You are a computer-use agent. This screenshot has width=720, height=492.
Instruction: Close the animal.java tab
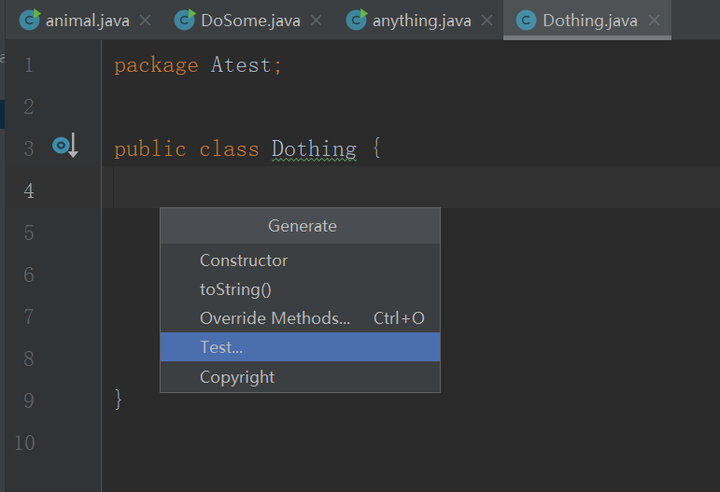(146, 20)
